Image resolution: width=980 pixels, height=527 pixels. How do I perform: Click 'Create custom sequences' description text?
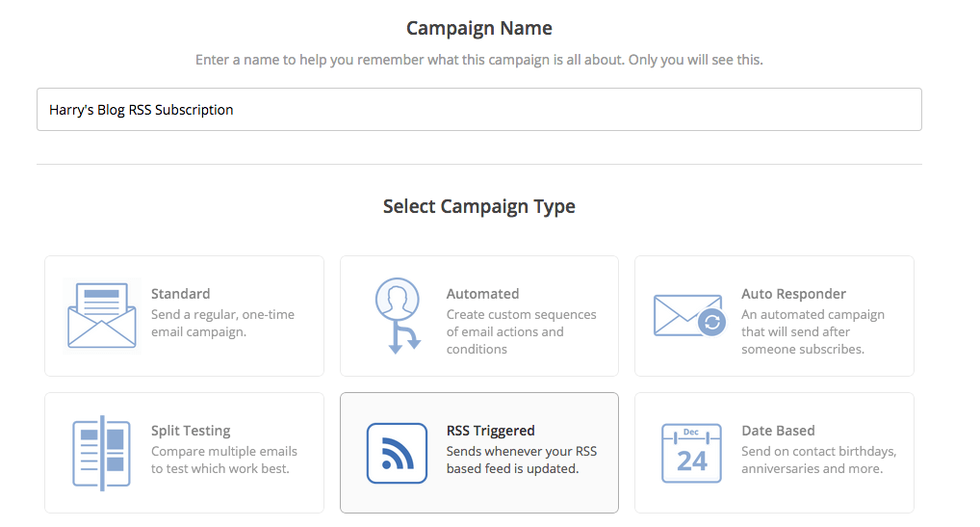point(521,332)
